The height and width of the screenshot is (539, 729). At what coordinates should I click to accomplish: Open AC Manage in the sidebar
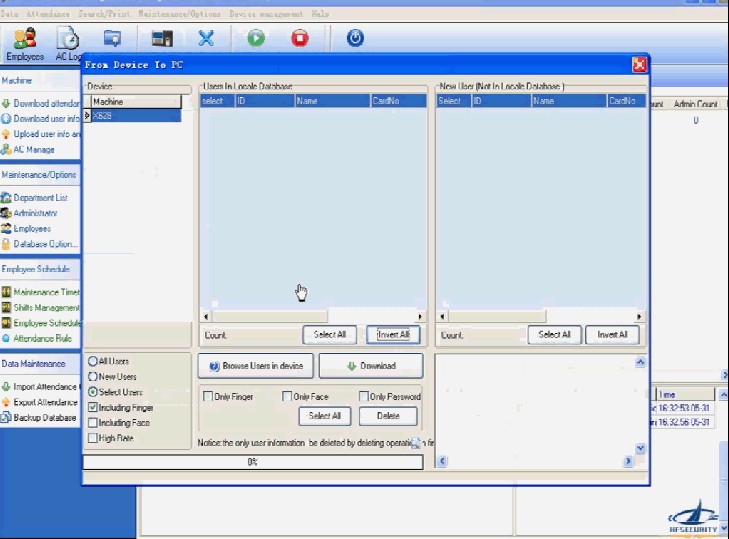click(x=28, y=149)
